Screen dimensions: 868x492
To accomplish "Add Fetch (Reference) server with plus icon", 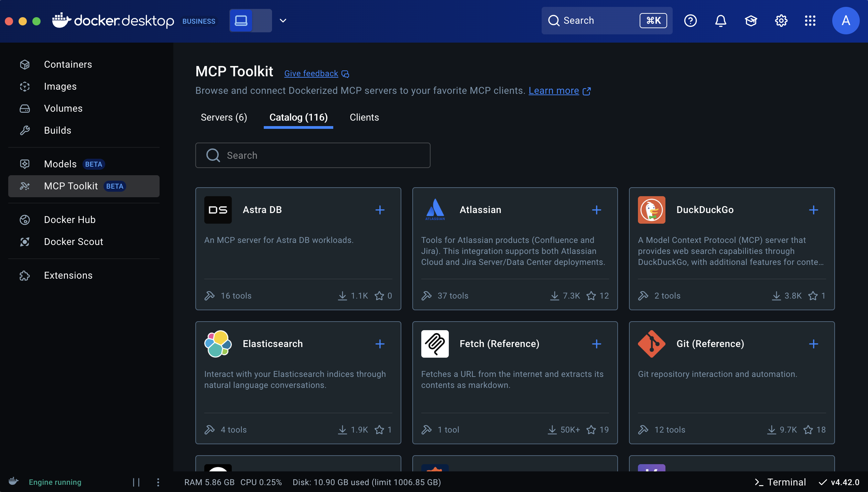I will click(596, 344).
